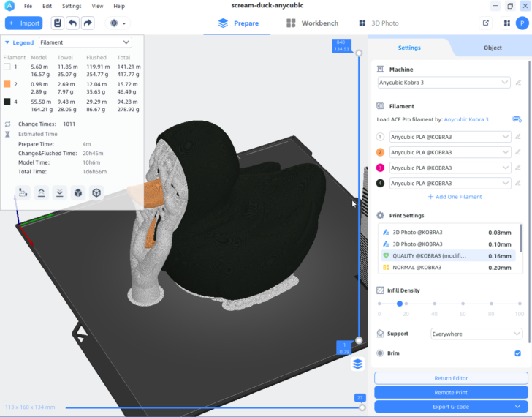The image size is (532, 417).
Task: Expand the Export G-code arrow options
Action: pos(517,407)
